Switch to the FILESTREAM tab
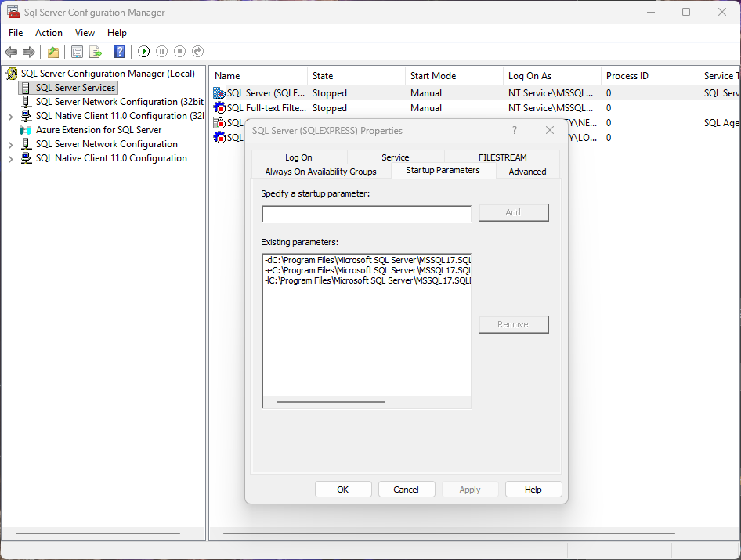The width and height of the screenshot is (741, 560). pos(502,157)
